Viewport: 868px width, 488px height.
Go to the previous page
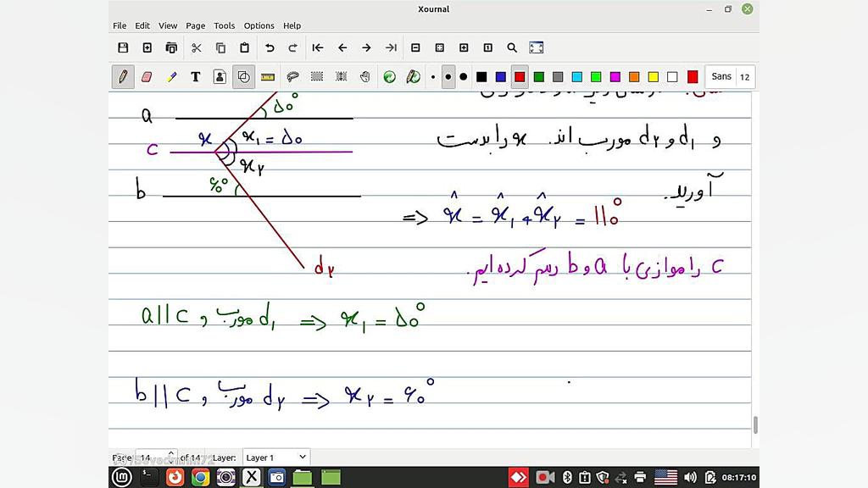point(342,47)
